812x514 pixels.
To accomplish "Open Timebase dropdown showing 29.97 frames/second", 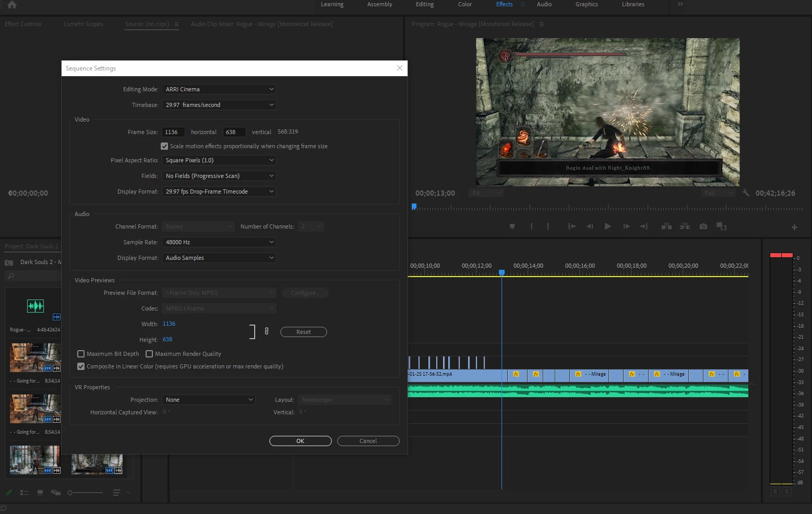I will pos(219,105).
